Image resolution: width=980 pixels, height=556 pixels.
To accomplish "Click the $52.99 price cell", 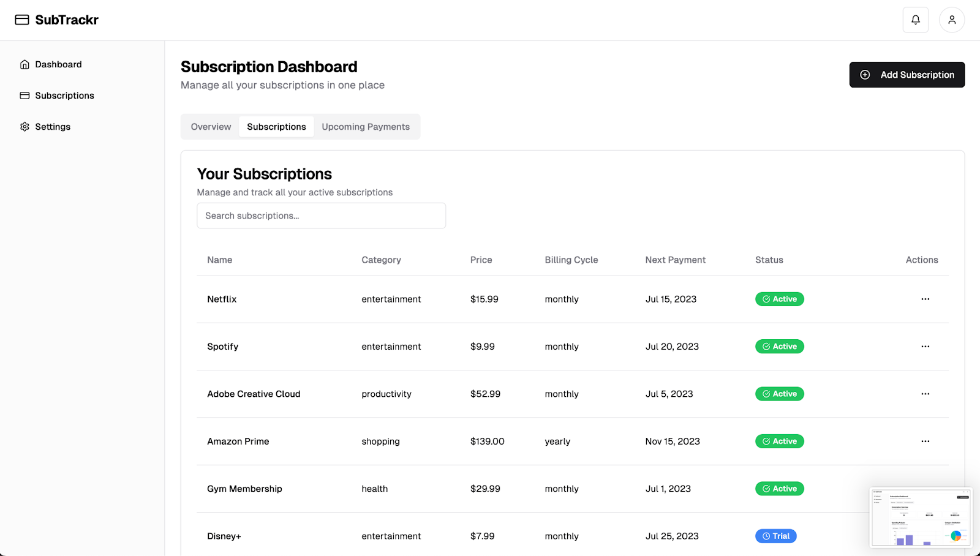I will [x=485, y=394].
